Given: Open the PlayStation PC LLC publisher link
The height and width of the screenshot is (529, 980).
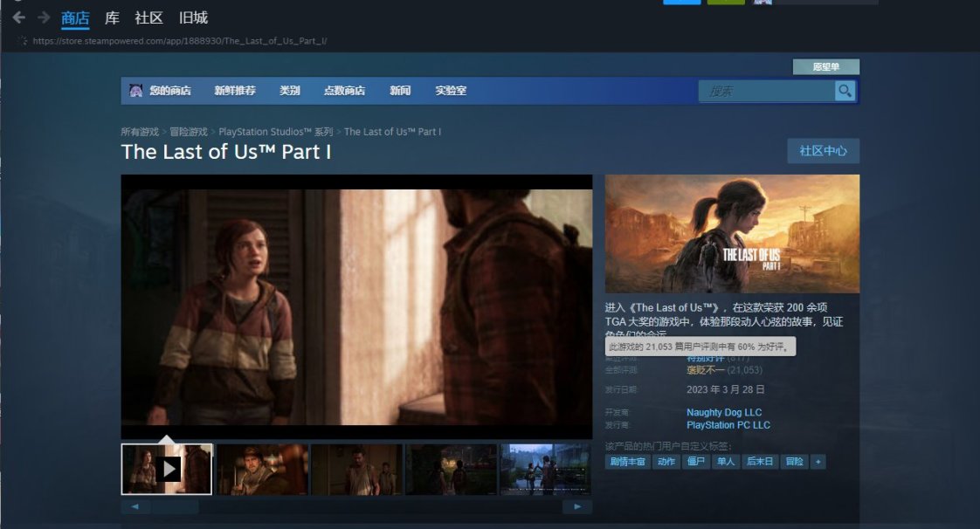Looking at the screenshot, I should (x=728, y=425).
